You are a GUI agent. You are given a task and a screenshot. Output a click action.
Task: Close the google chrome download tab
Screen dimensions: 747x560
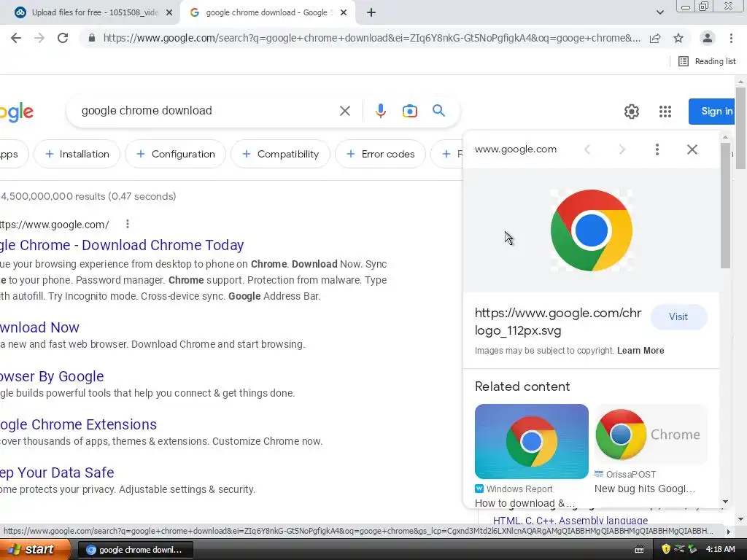[344, 13]
